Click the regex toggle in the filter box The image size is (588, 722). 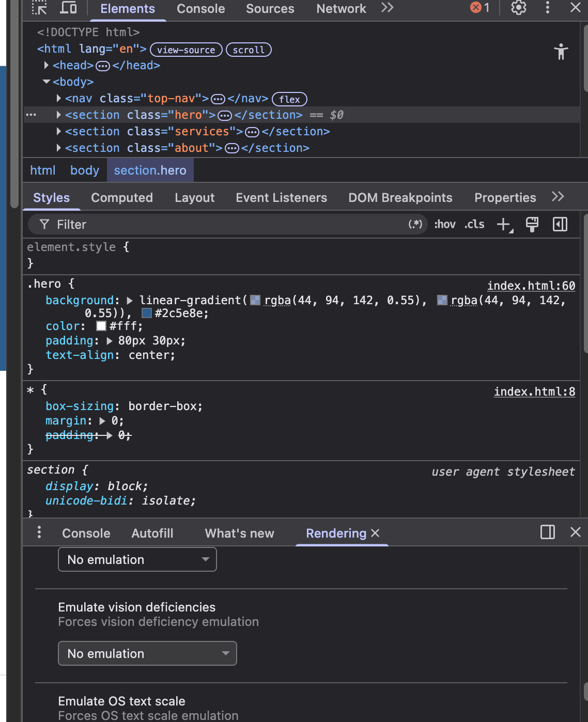[415, 224]
